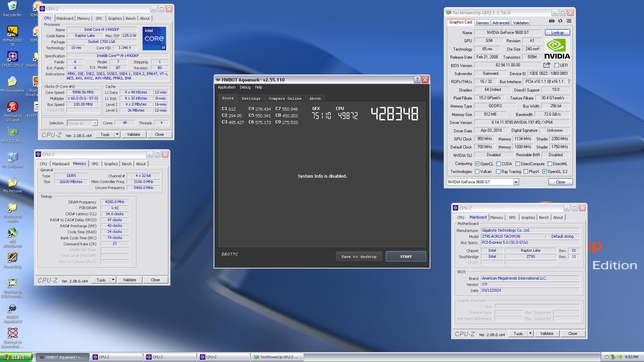Launch MSI Afterburner desktop icon
Screen dimensions: 644x362
pyautogui.click(x=12, y=237)
